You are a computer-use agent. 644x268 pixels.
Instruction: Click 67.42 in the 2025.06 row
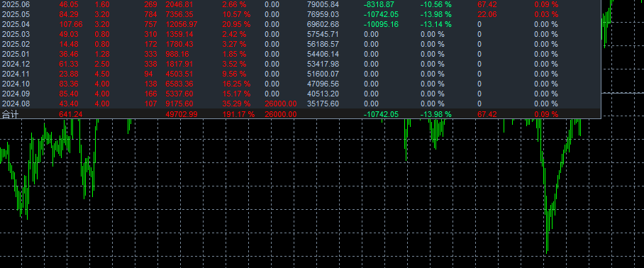click(x=487, y=4)
